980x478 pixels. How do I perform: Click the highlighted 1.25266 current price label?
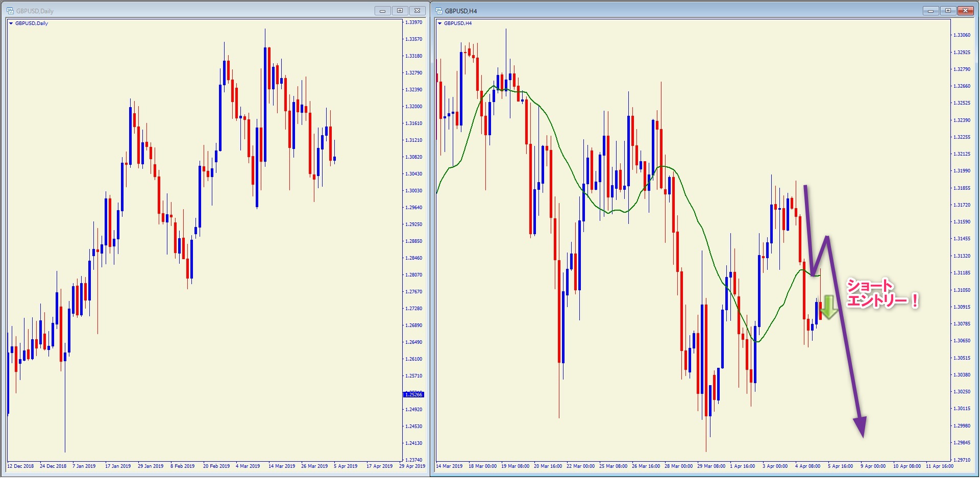pyautogui.click(x=413, y=394)
